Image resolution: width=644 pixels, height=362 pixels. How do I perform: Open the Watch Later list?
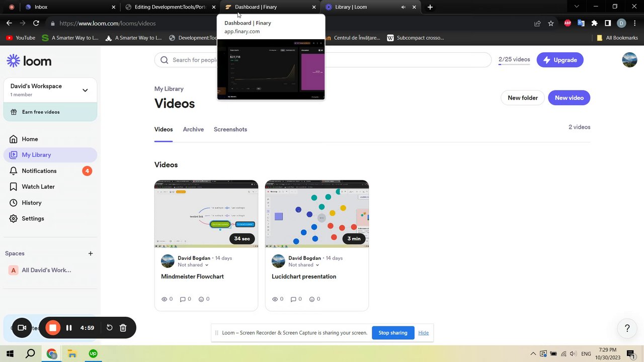(x=50, y=187)
